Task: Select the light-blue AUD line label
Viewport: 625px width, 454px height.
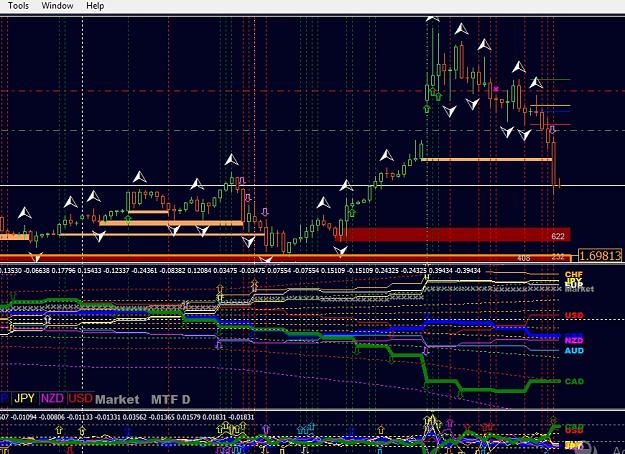Action: pyautogui.click(x=574, y=351)
